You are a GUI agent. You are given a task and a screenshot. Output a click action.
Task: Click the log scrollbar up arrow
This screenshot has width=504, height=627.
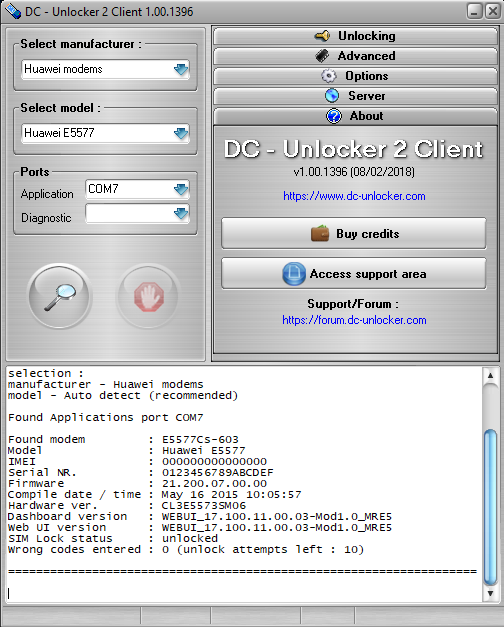coord(490,375)
